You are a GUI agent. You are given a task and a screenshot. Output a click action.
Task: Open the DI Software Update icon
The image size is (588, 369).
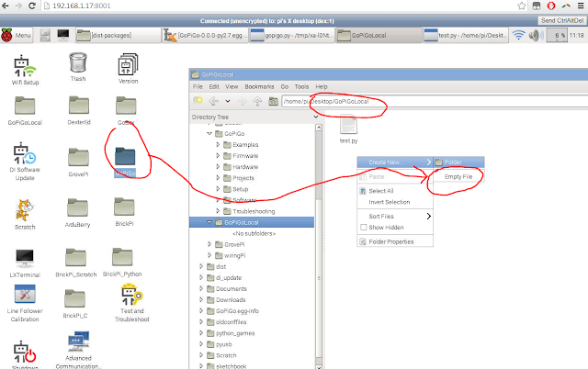[x=25, y=161]
